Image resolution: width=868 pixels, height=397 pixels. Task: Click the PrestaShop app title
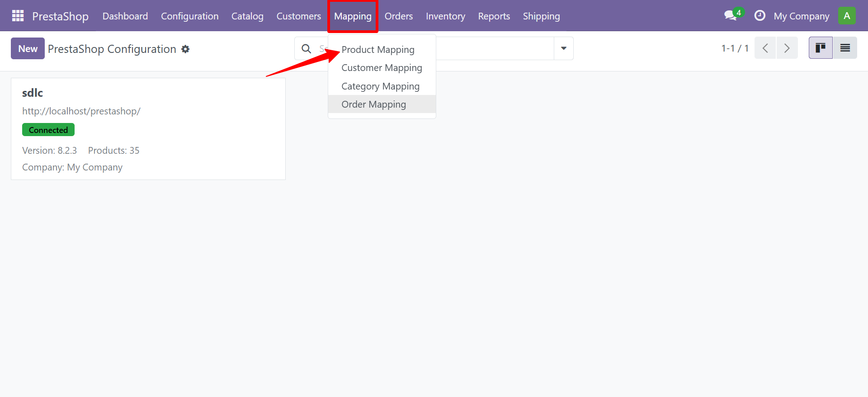tap(60, 16)
